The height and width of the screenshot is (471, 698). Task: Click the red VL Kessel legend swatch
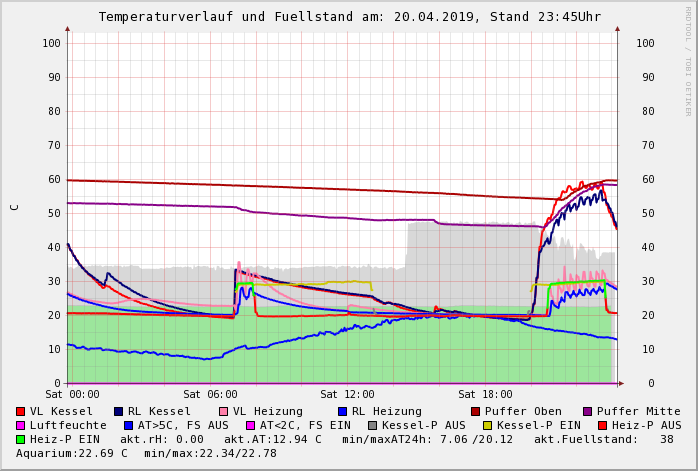pyautogui.click(x=21, y=411)
